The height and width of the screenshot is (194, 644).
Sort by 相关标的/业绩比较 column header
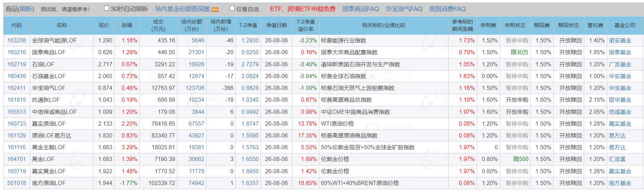tap(384, 25)
